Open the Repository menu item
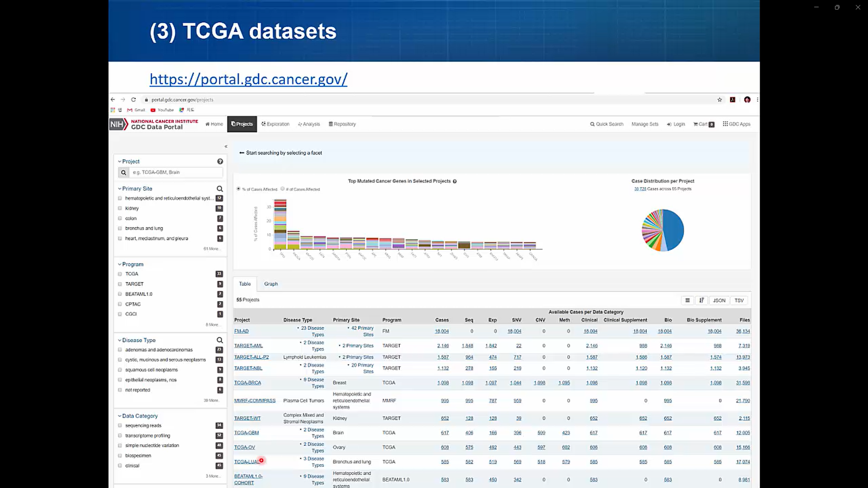Viewport: 868px width, 488px height. [x=342, y=124]
